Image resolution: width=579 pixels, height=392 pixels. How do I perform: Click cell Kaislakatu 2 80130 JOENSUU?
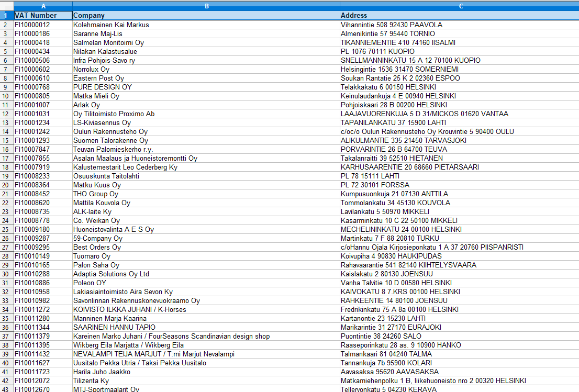tap(459, 274)
